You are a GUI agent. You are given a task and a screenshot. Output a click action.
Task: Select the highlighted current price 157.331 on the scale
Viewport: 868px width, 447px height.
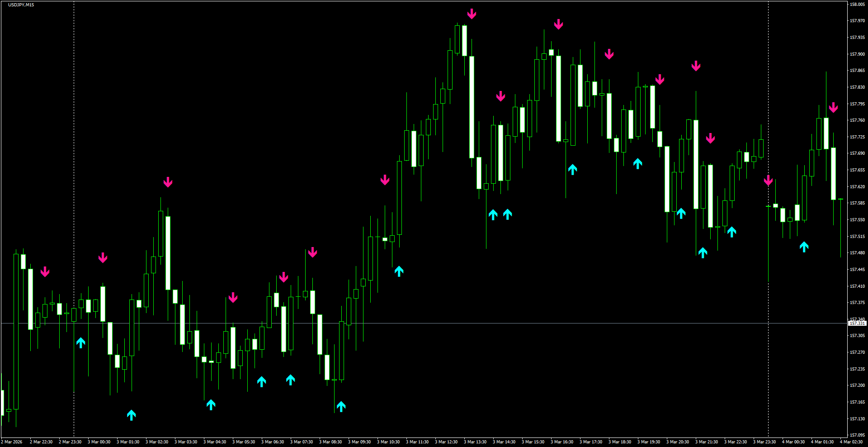click(x=857, y=324)
